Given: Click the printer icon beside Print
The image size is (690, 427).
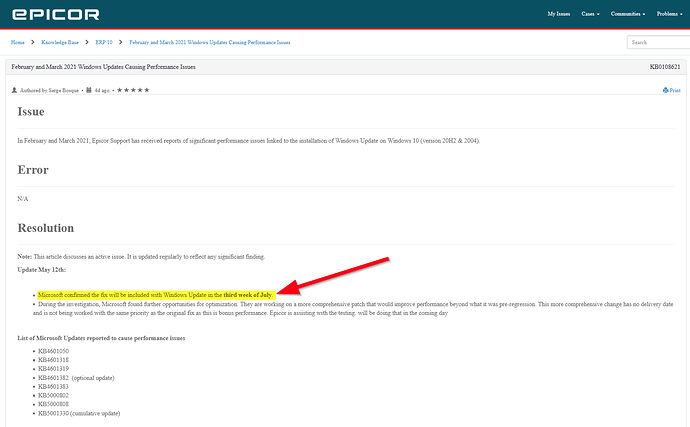Looking at the screenshot, I should (665, 90).
